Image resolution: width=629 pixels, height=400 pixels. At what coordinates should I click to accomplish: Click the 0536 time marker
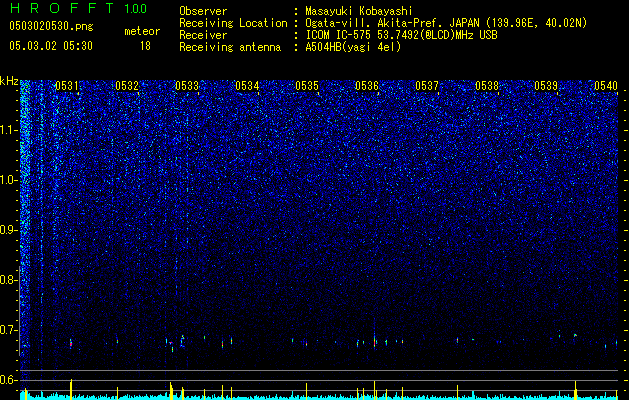(367, 86)
